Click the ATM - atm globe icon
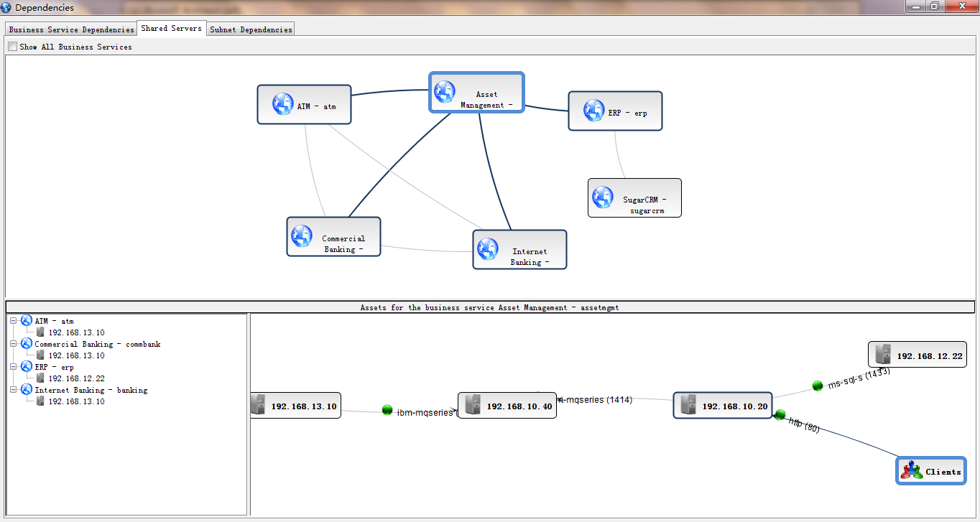This screenshot has height=522, width=980. pyautogui.click(x=282, y=104)
